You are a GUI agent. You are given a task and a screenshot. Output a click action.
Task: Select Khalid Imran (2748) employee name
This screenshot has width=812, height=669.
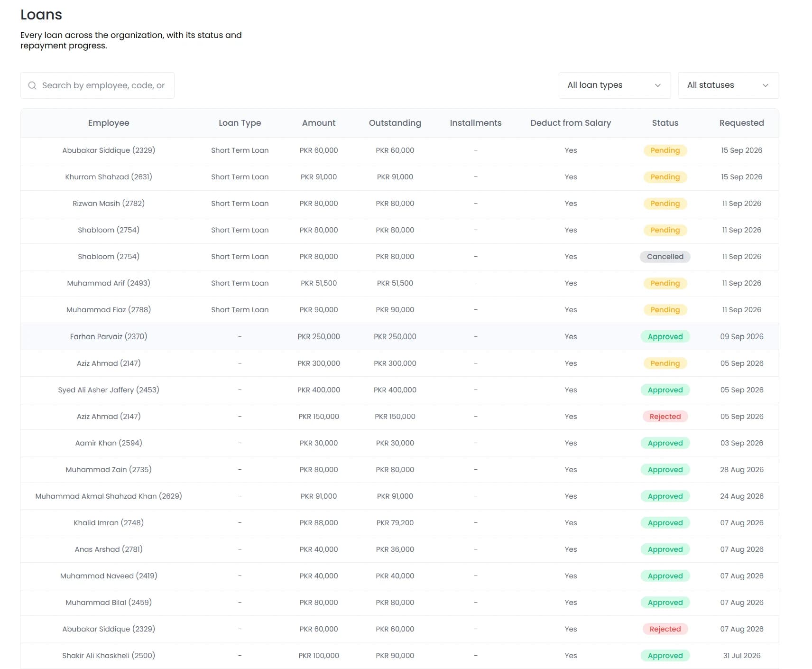coord(109,523)
